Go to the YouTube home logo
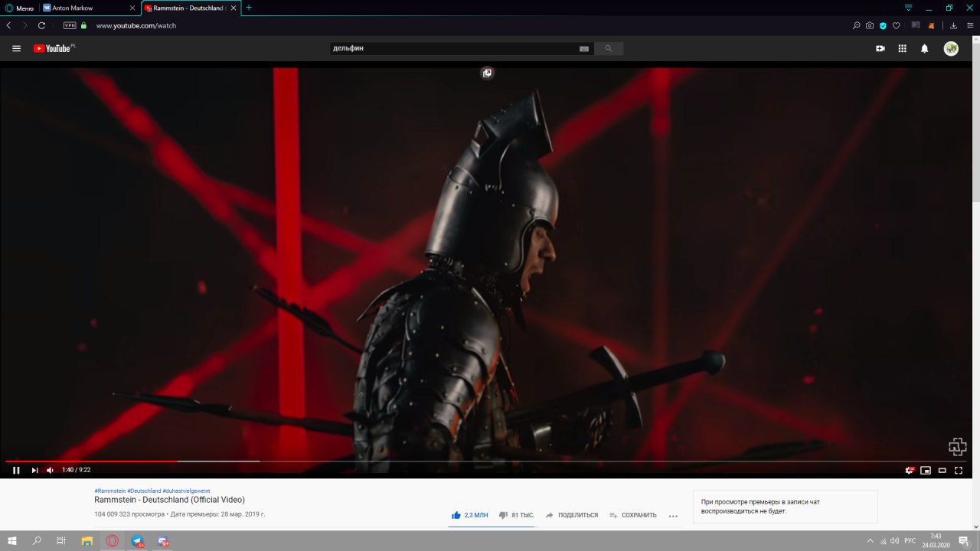Viewport: 980px width, 551px height. 54,48
